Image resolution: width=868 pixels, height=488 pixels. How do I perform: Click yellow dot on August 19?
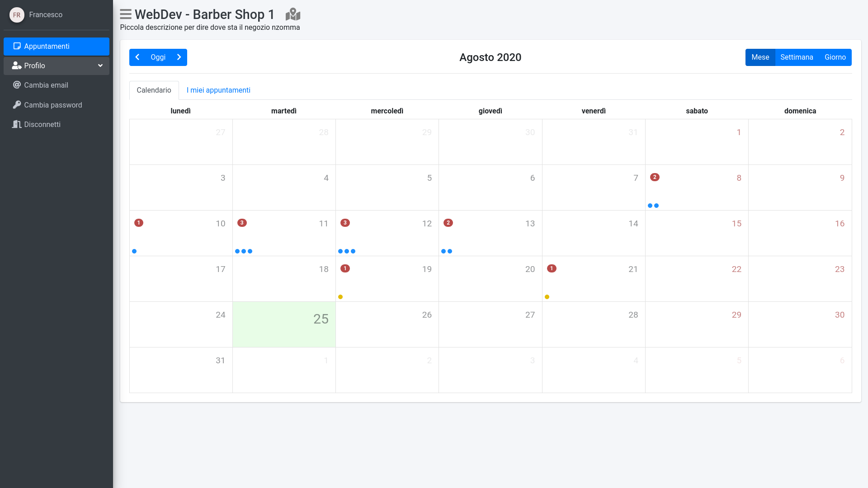point(340,297)
